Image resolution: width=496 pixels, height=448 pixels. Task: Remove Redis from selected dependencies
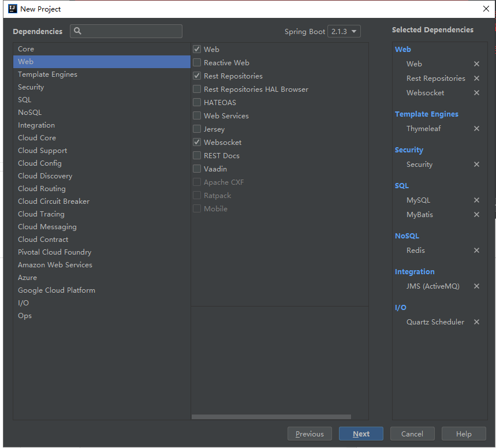[x=476, y=250]
